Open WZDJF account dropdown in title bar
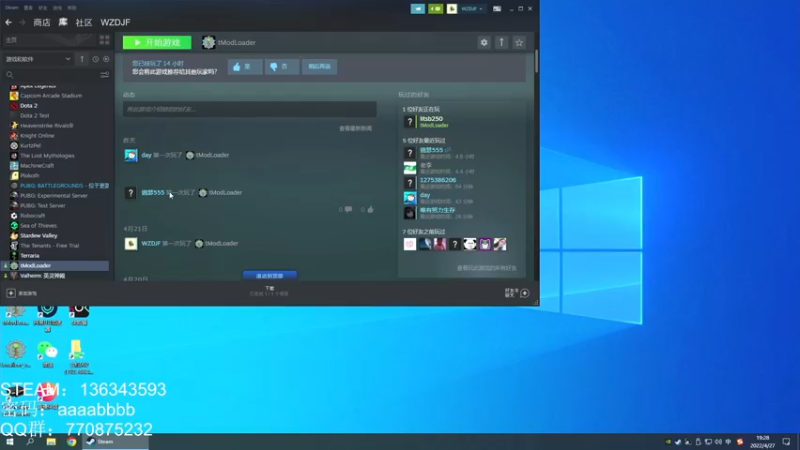800x450 pixels. tap(472, 9)
